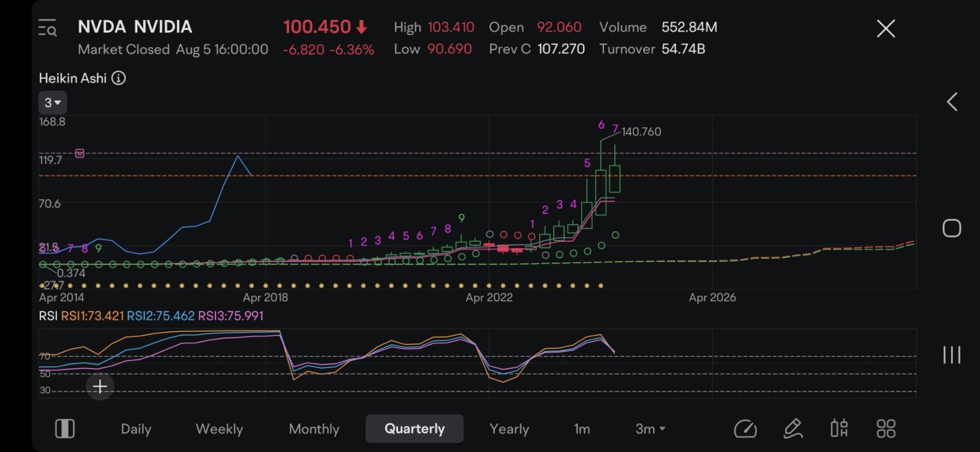Click the 140.760 high price label
The height and width of the screenshot is (452, 980).
pos(641,132)
